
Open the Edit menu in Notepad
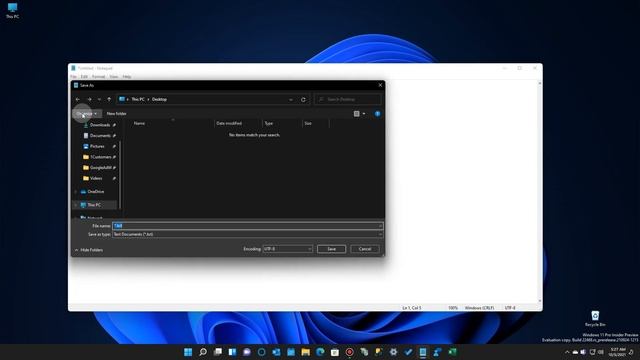point(84,77)
